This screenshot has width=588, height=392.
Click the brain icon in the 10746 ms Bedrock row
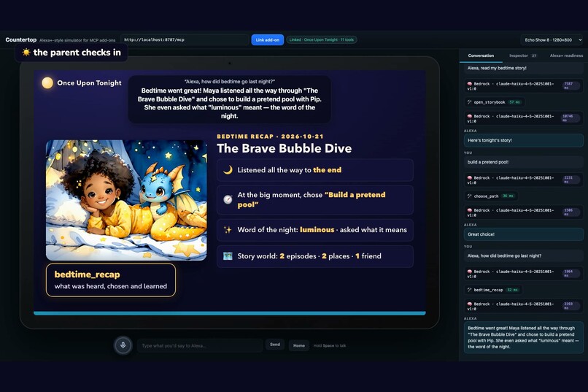[470, 116]
